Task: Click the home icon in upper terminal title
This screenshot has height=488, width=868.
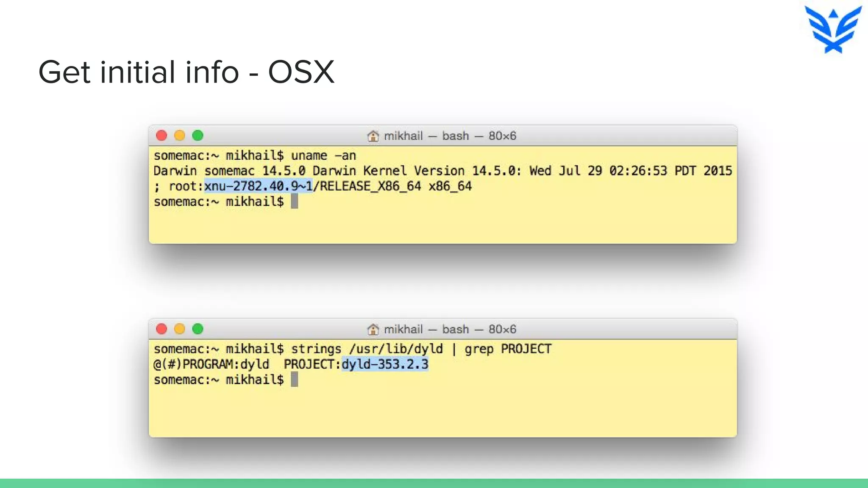Action: point(373,136)
